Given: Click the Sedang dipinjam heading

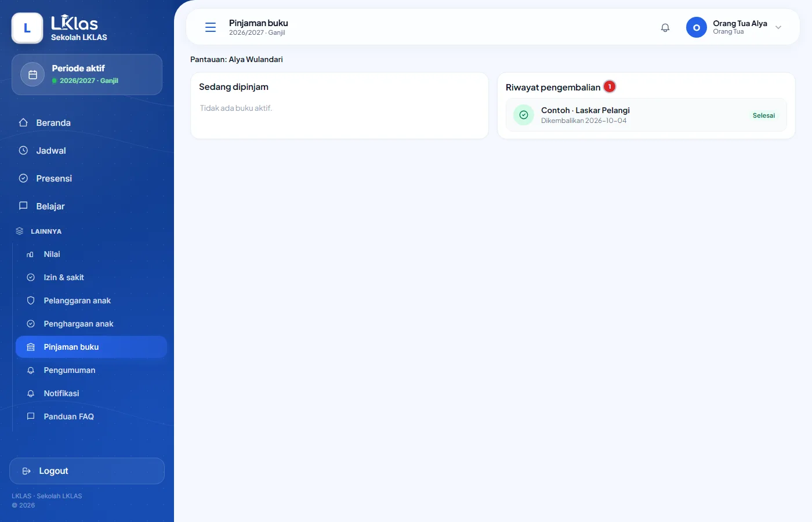Looking at the screenshot, I should [x=234, y=87].
